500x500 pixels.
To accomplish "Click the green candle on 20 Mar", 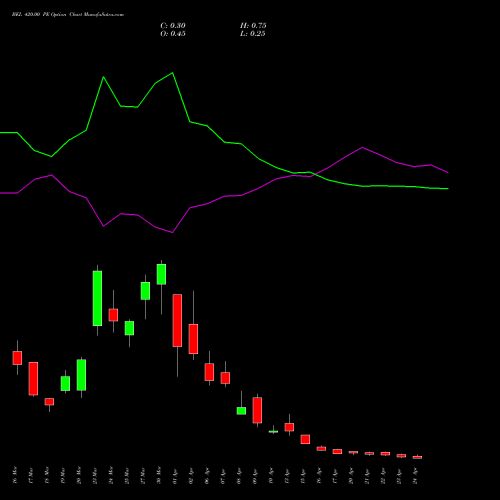I will point(81,375).
